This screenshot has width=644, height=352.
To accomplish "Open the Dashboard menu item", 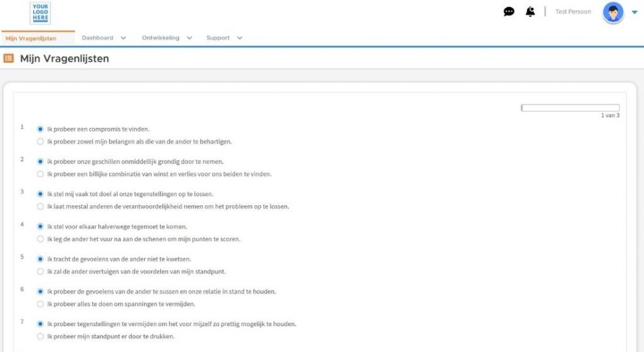I will (97, 38).
